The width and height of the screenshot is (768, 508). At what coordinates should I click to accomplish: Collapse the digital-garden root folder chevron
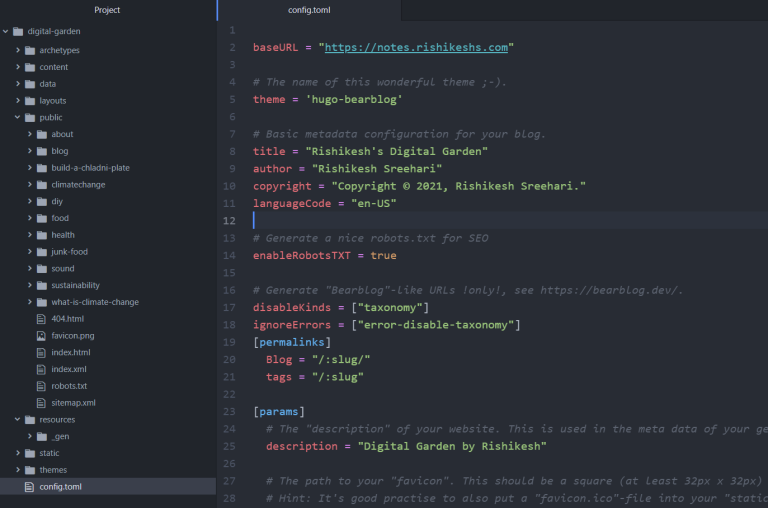pyautogui.click(x=6, y=31)
